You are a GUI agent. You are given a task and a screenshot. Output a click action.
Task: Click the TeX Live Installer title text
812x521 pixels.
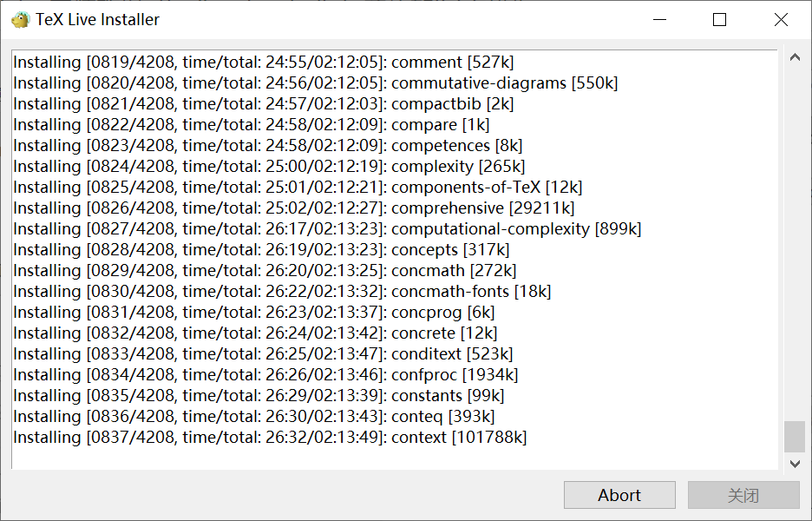pos(97,20)
